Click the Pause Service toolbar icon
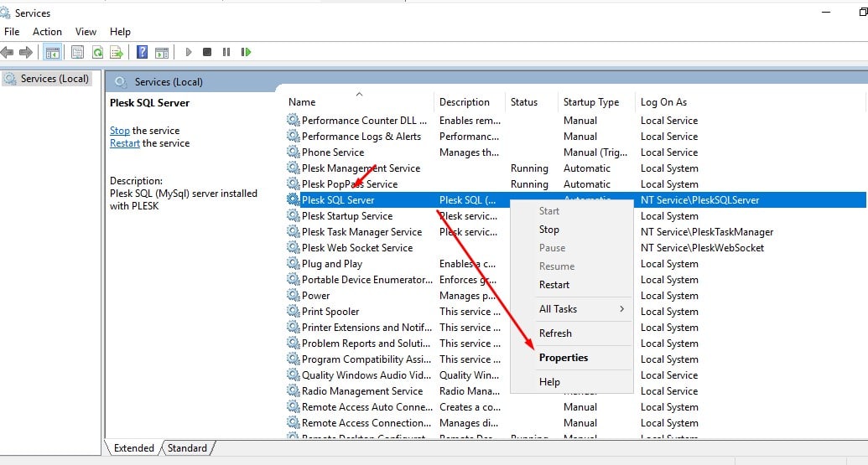Screen dimensions: 868x465 click(226, 52)
